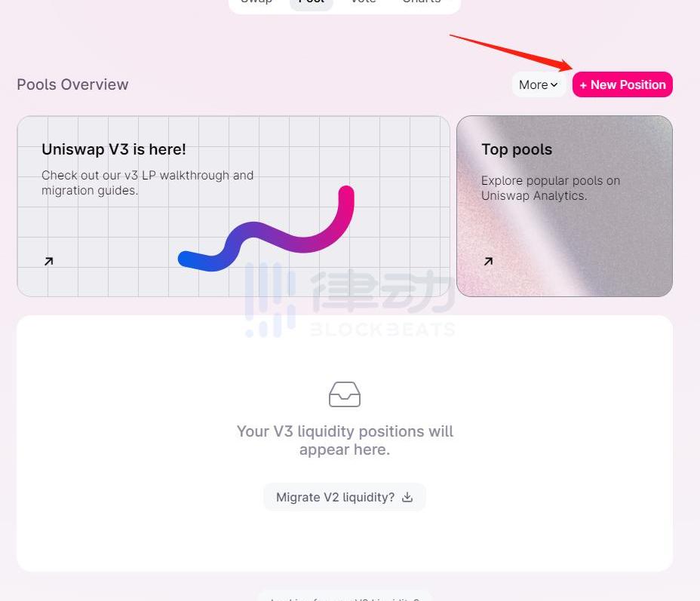Expand the More dropdown menu
Image resolution: width=700 pixels, height=601 pixels.
click(539, 84)
